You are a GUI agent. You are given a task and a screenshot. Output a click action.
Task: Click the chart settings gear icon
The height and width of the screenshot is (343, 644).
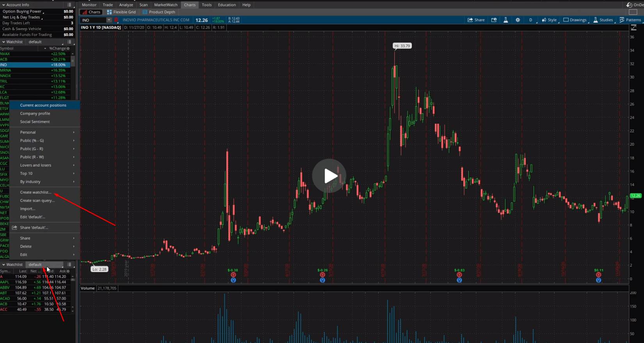[x=518, y=20]
